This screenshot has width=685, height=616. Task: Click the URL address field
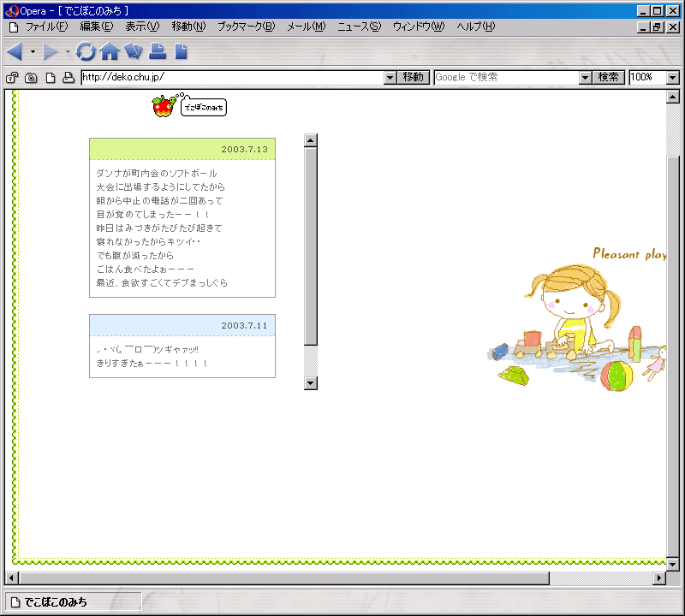(x=232, y=77)
